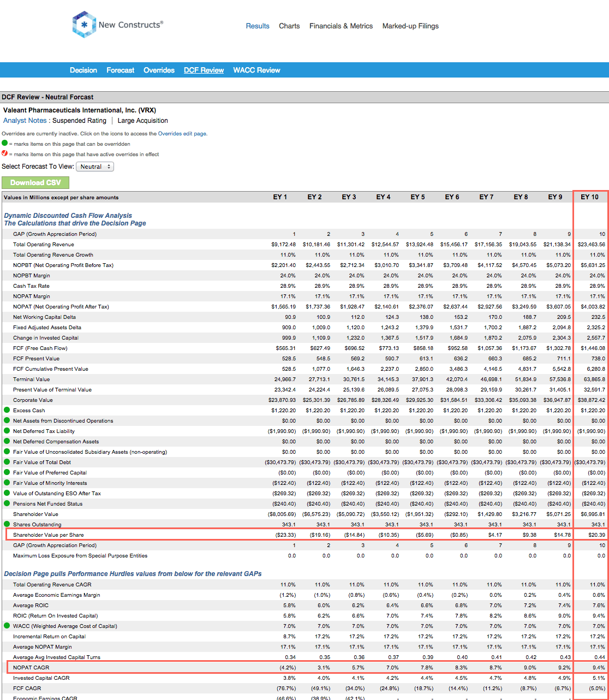Viewport: 609px width, 700px height.
Task: Click EY 1 FCF CAGR value (76.7%)
Action: pos(286,688)
